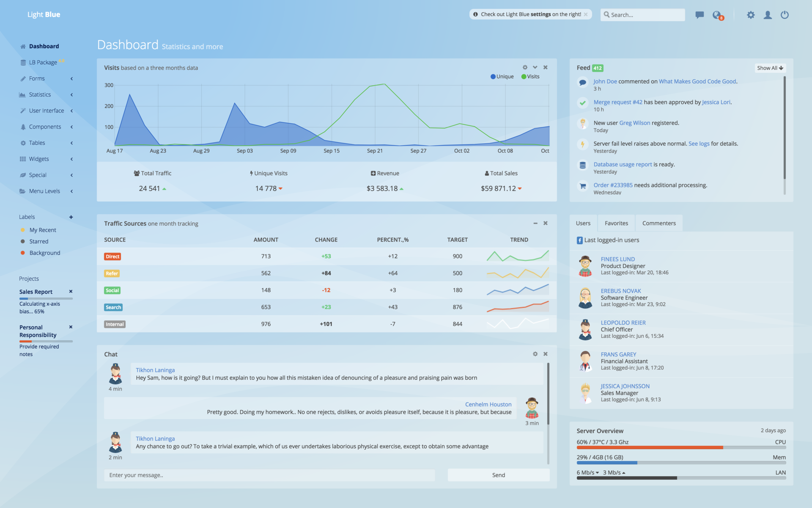Open Chat widget settings gear

(x=535, y=354)
